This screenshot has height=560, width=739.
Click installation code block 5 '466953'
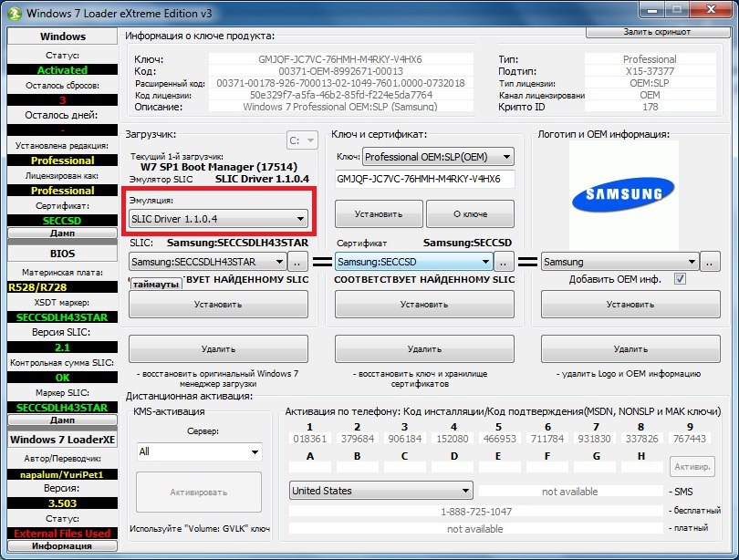click(500, 439)
